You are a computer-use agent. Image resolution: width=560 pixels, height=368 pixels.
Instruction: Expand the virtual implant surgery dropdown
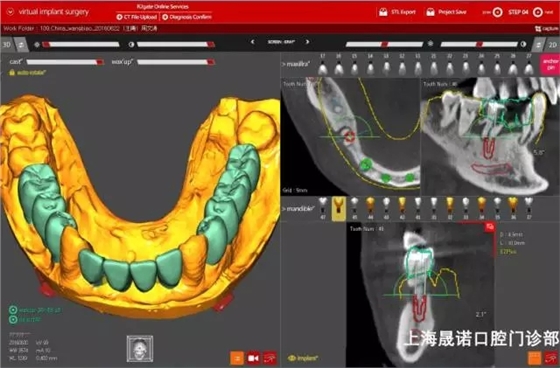pyautogui.click(x=10, y=12)
